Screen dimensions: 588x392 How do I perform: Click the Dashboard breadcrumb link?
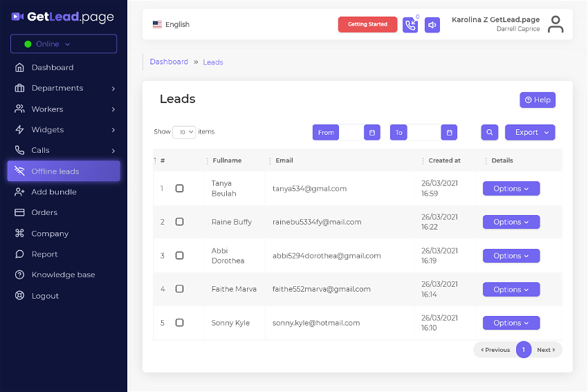pos(169,62)
